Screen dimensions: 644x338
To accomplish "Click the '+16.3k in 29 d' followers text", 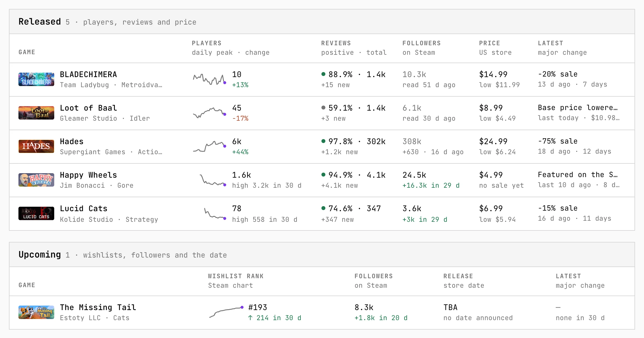I will [x=431, y=185].
